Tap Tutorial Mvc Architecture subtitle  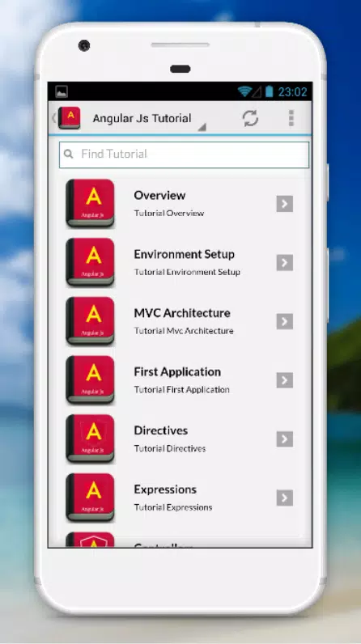coord(184,331)
